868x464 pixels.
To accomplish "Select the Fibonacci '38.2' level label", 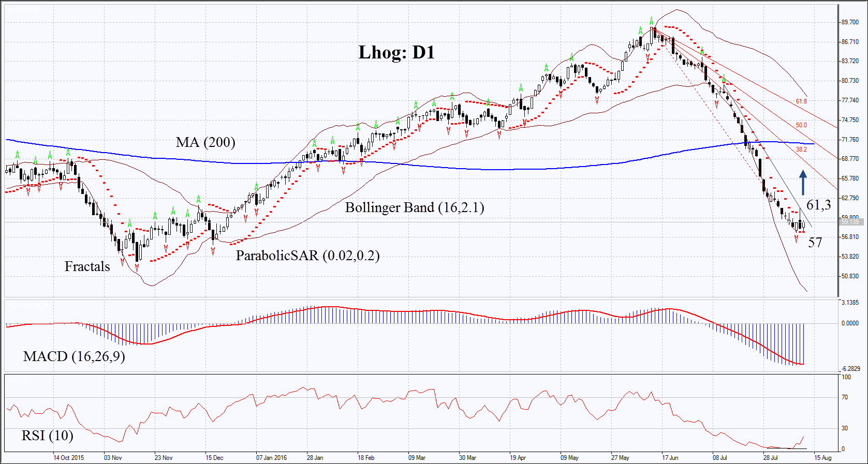I will click(801, 149).
